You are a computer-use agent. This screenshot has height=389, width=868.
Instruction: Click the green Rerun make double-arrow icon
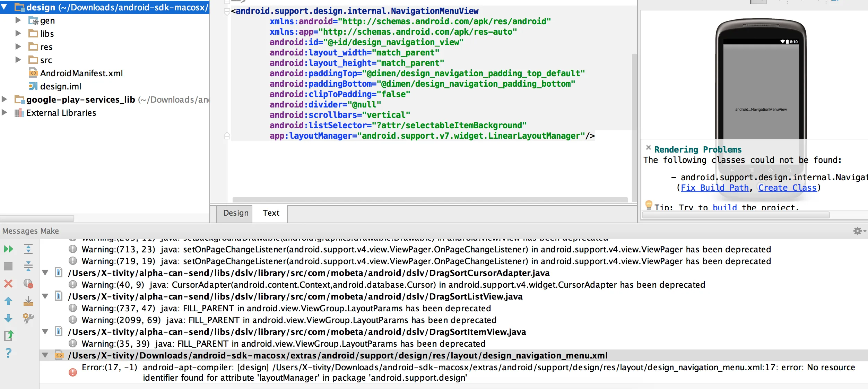(8, 249)
